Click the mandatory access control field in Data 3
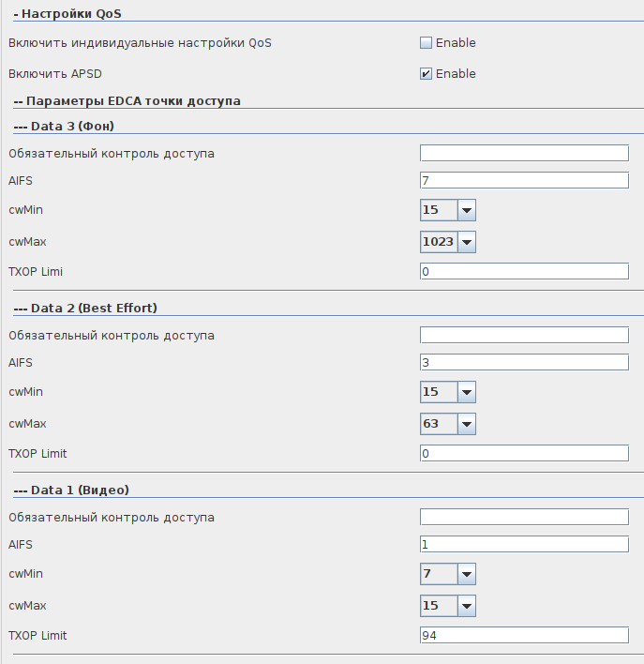644x664 pixels. 524,153
